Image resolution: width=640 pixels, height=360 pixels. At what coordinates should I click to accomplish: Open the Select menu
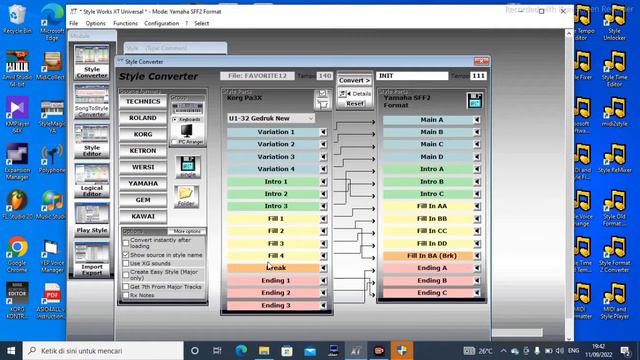click(x=201, y=23)
